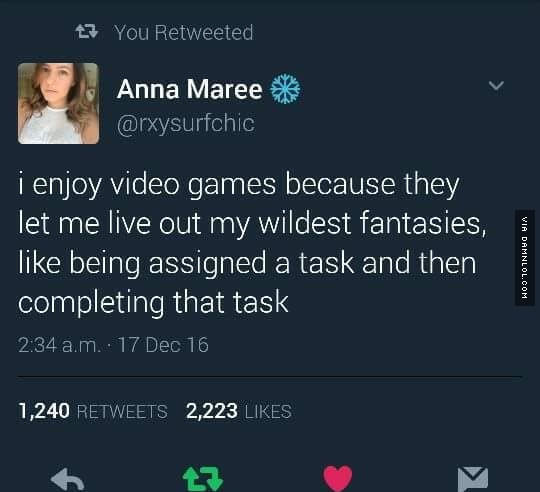This screenshot has height=492, width=540.
Task: Click the You Retweeted label
Action: coord(184,33)
